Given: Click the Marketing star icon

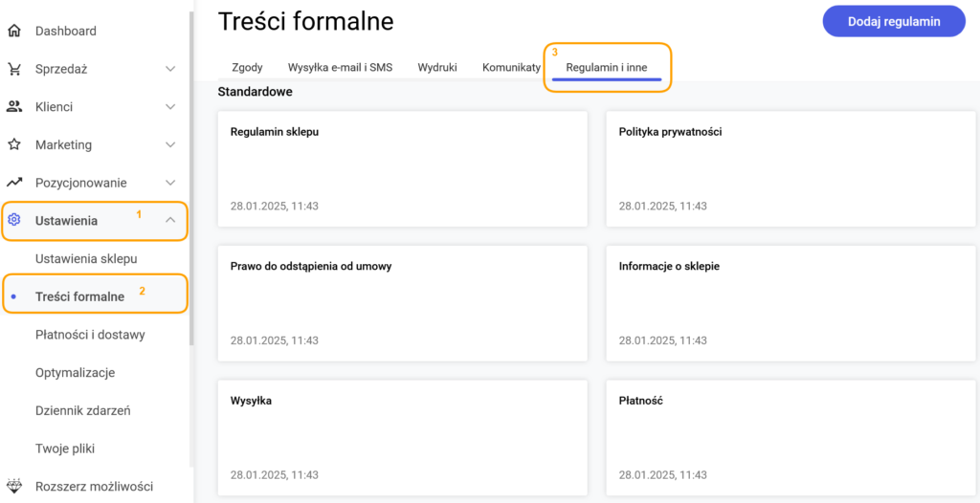Looking at the screenshot, I should [x=13, y=145].
